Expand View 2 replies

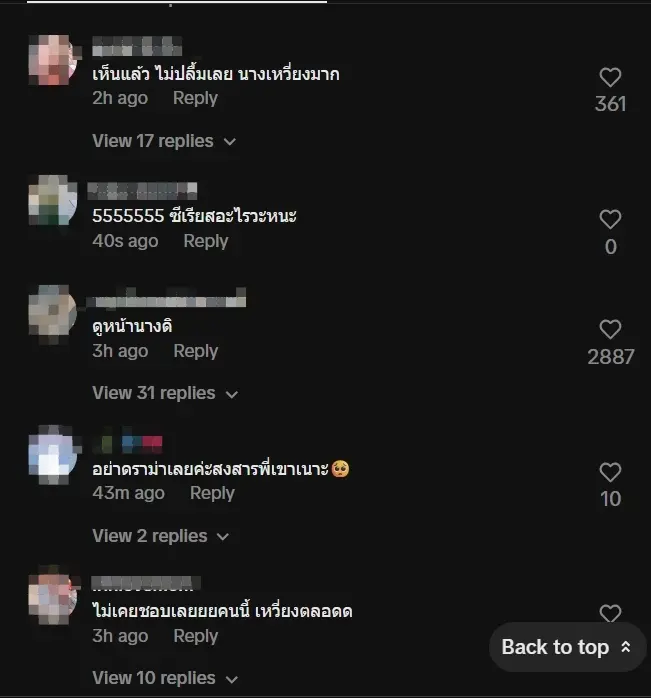(x=160, y=536)
